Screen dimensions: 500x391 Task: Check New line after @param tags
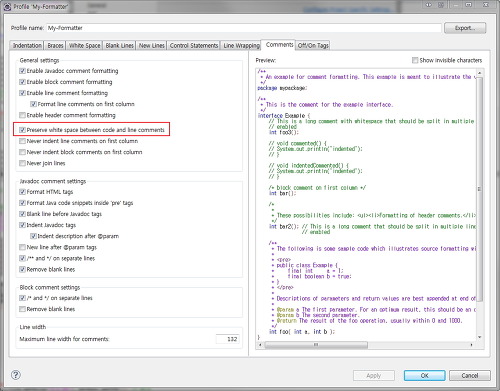[22, 247]
